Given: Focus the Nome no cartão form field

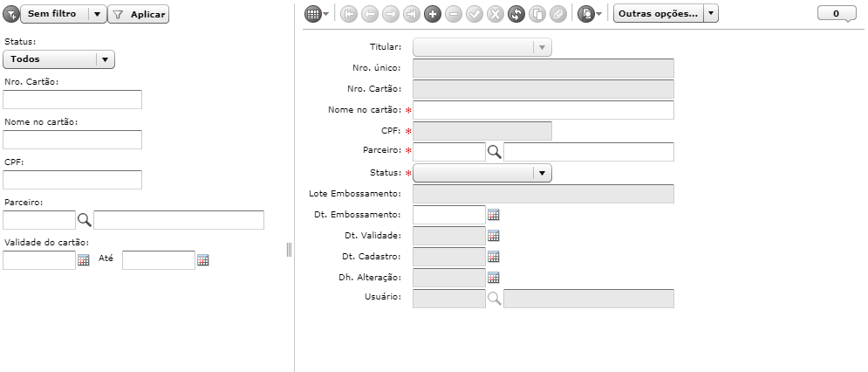Looking at the screenshot, I should tap(543, 110).
